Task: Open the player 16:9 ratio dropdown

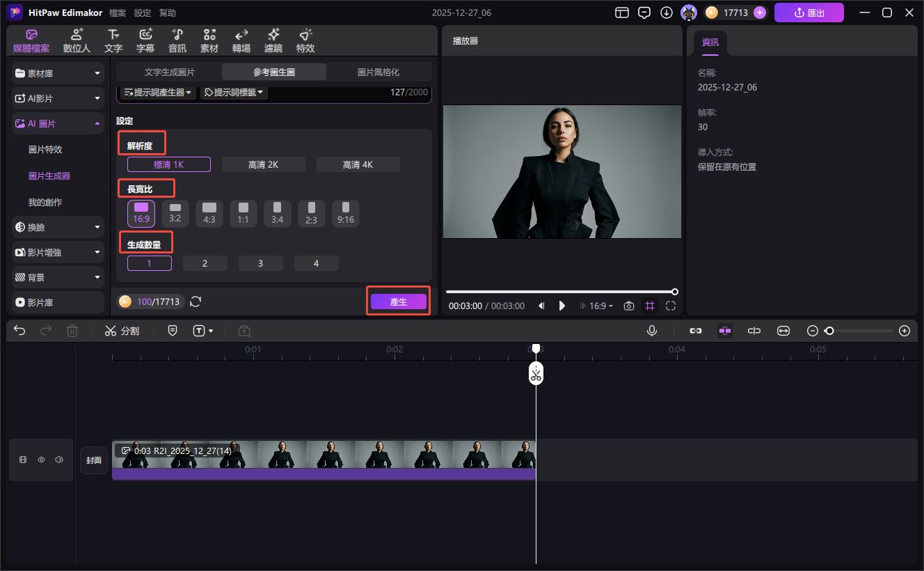Action: (x=601, y=306)
